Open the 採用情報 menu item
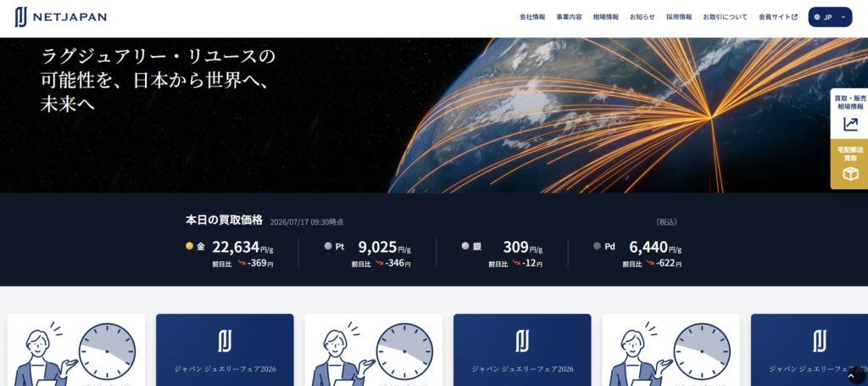This screenshot has width=868, height=386. click(x=679, y=17)
